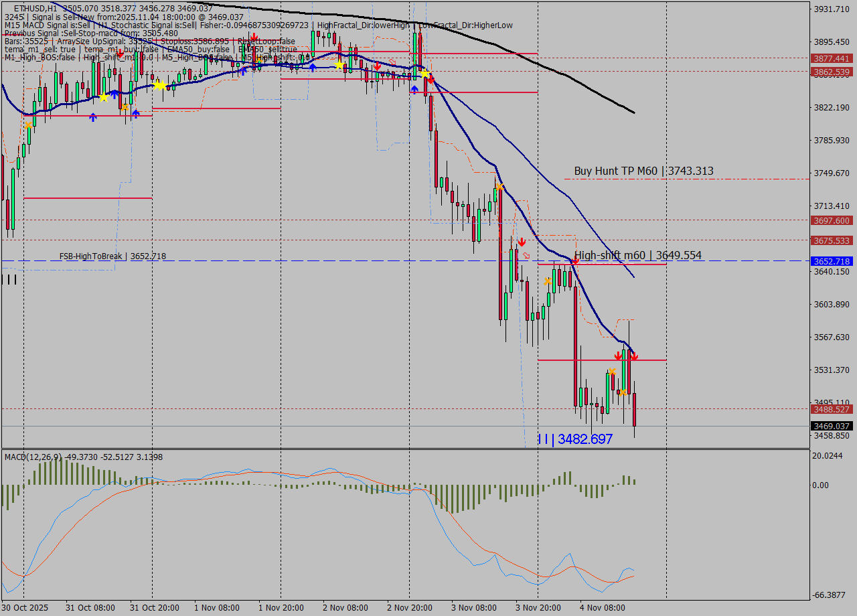Image resolution: width=857 pixels, height=616 pixels.
Task: Click the 3 Nov 08:00 time axis label
Action: tap(474, 607)
